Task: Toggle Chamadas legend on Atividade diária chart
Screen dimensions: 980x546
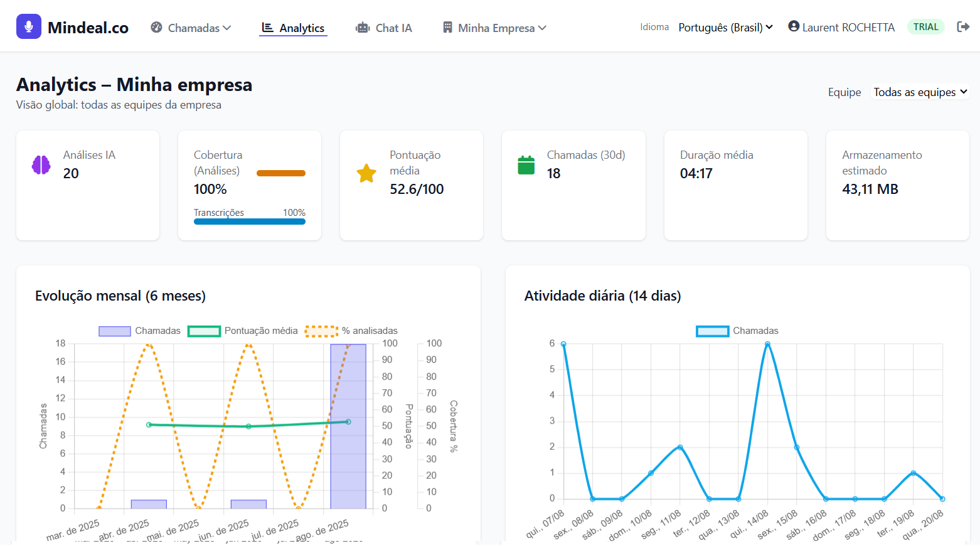Action: coord(713,330)
